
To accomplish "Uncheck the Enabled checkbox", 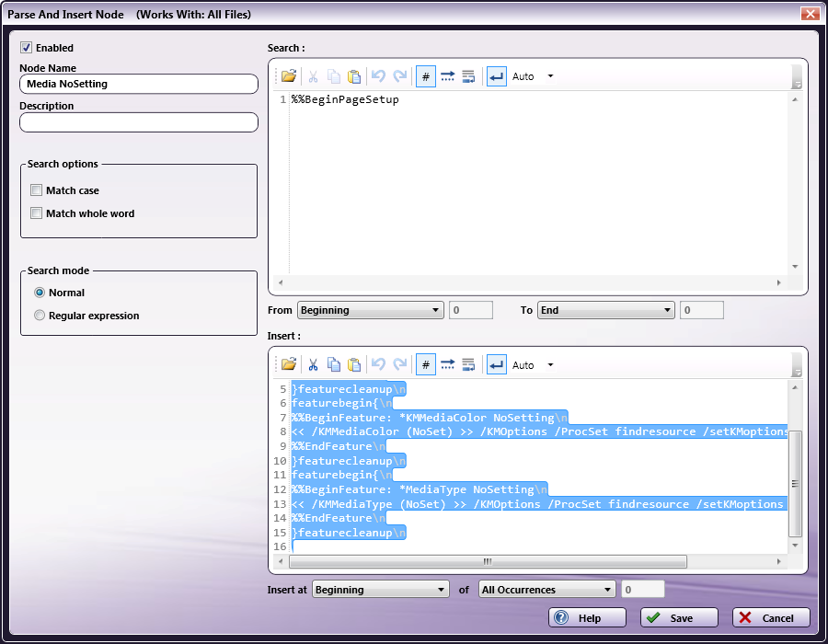I will [x=27, y=48].
